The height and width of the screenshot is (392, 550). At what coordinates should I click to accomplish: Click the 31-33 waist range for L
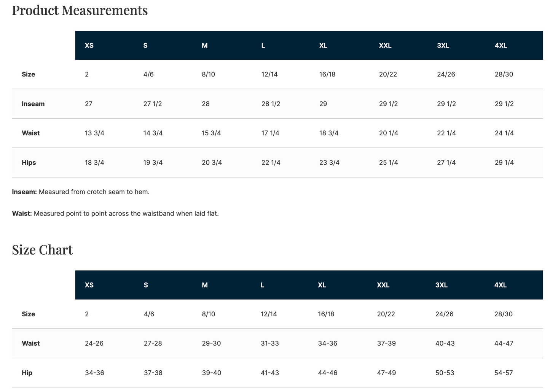pos(270,343)
